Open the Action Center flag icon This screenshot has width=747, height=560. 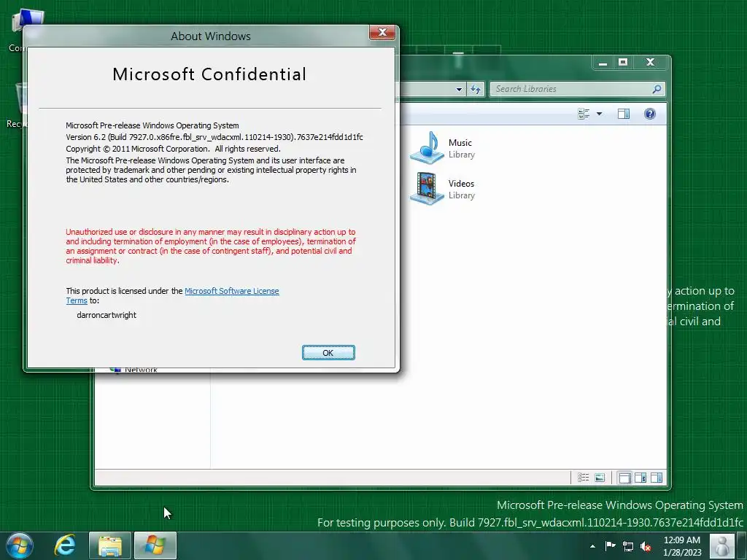[611, 546]
